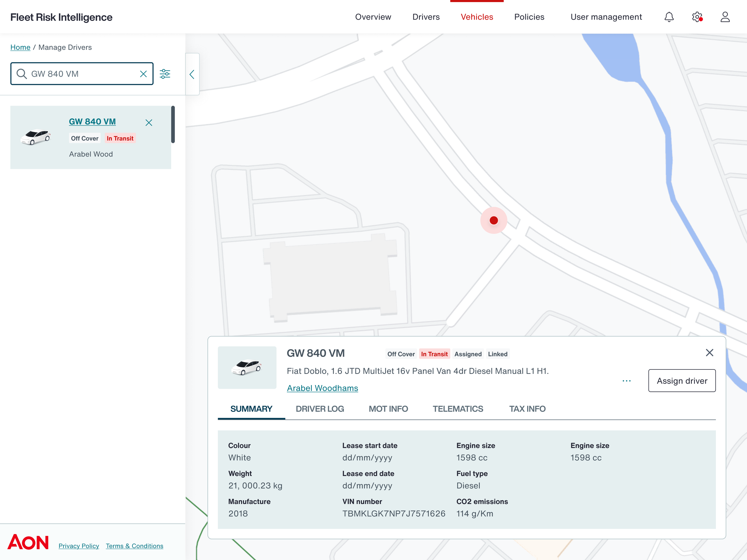Click the results list scrollbar
The height and width of the screenshot is (560, 747).
173,125
